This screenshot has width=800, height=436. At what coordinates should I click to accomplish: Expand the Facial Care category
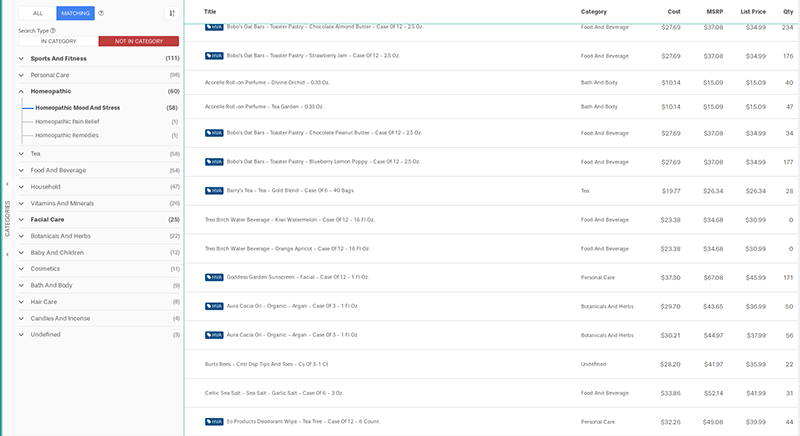coord(21,219)
